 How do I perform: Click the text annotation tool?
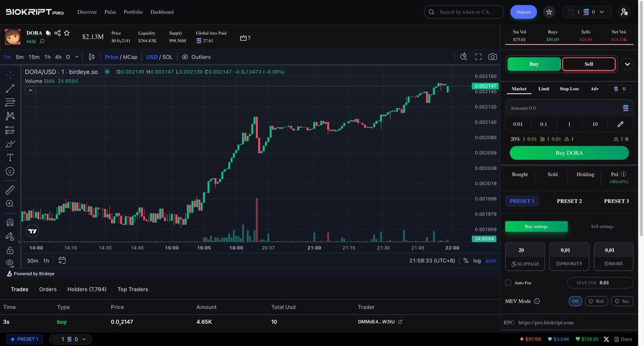tap(10, 157)
